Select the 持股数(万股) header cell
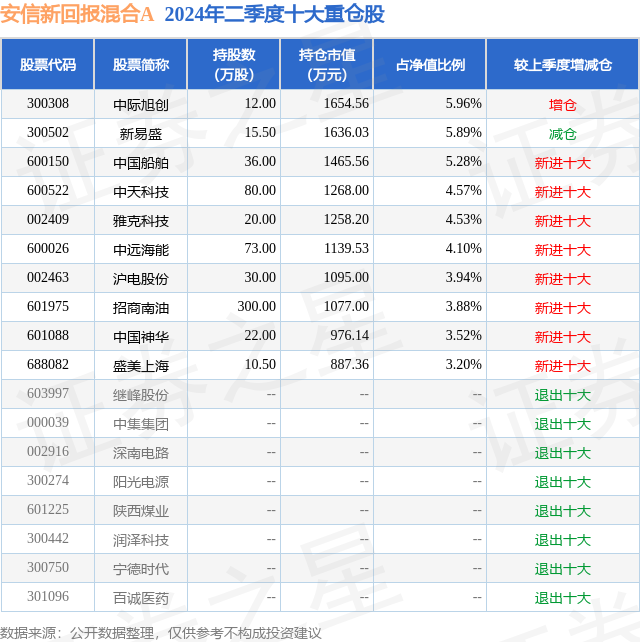 [x=233, y=64]
